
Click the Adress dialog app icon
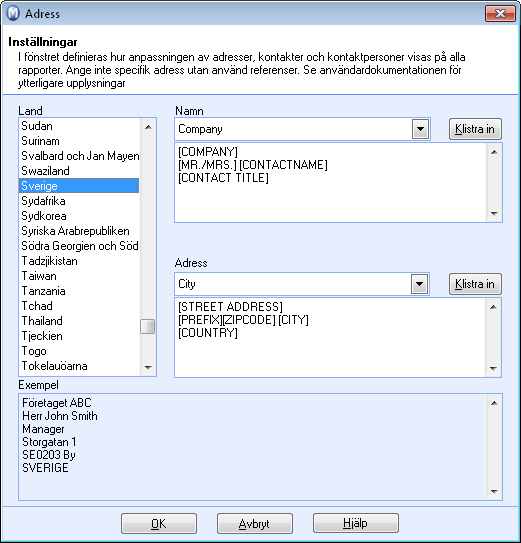[13, 14]
